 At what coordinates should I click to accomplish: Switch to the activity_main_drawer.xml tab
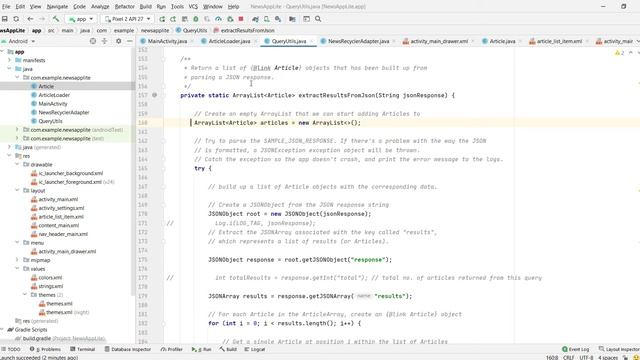click(439, 41)
